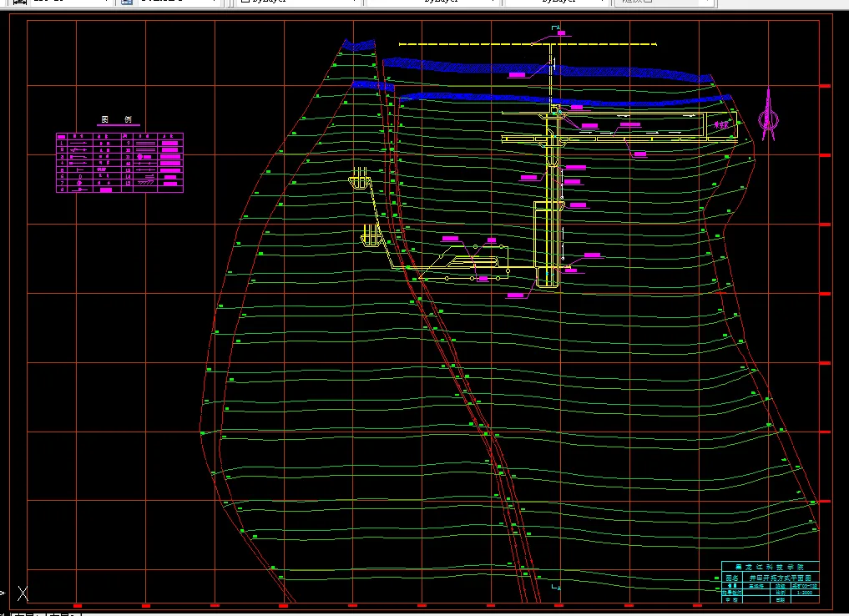Select legend double-line symbol in row 9

[145, 143]
